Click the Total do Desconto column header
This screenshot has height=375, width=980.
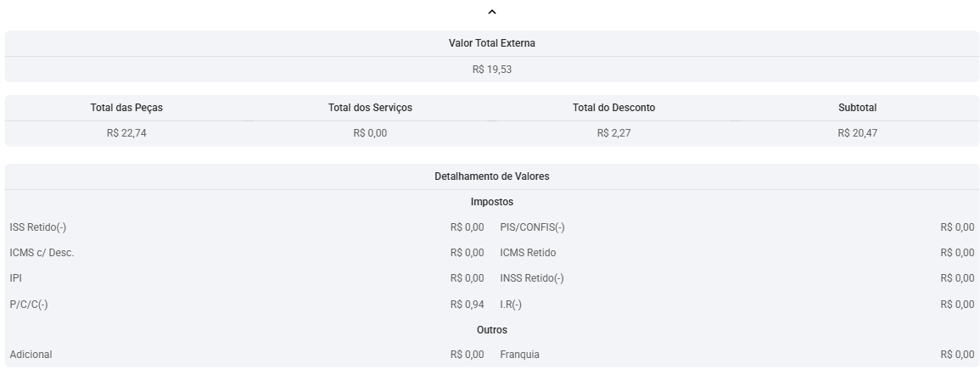613,108
